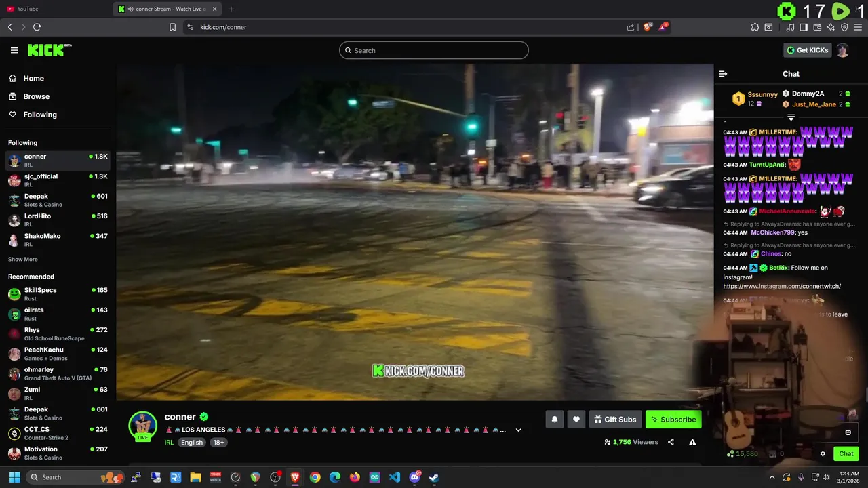Click the English language tag
The height and width of the screenshot is (488, 868).
point(192,443)
